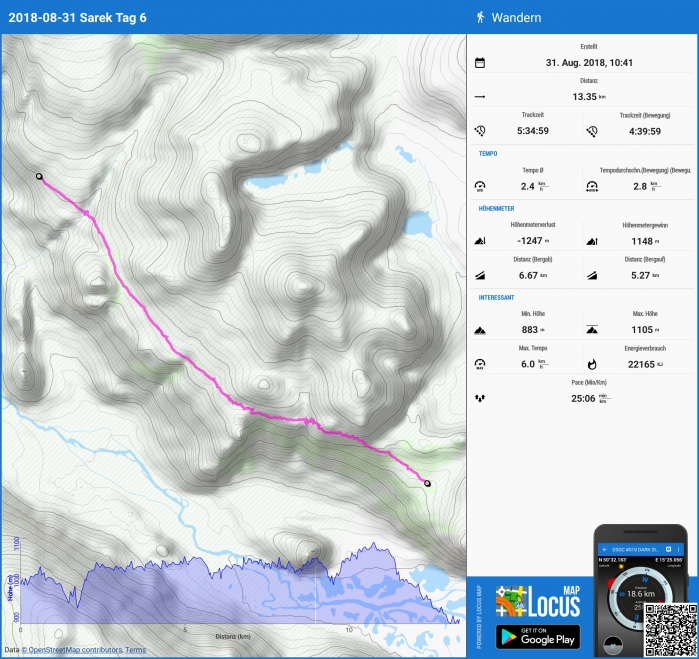Click the minimum altitude value '883'

click(x=530, y=330)
